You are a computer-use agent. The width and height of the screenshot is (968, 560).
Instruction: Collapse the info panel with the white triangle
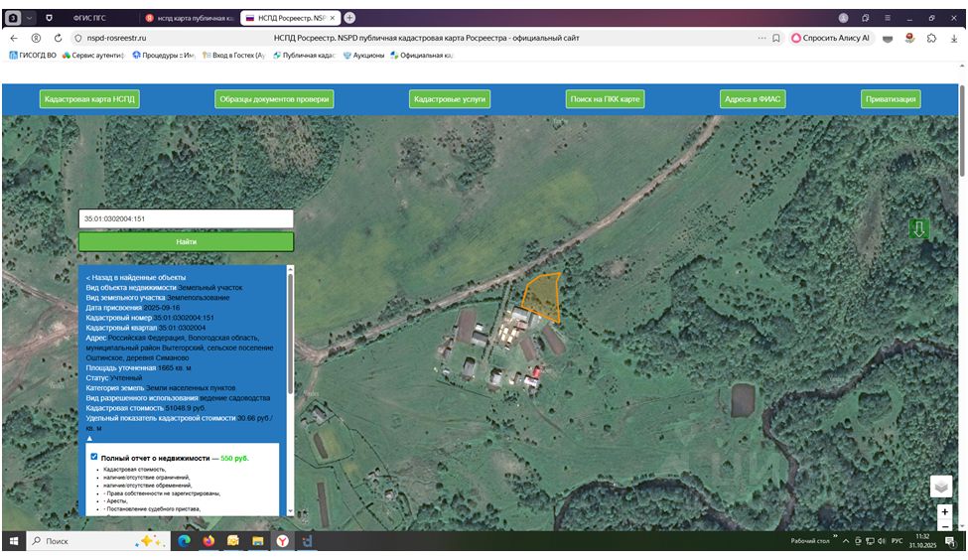(x=89, y=438)
